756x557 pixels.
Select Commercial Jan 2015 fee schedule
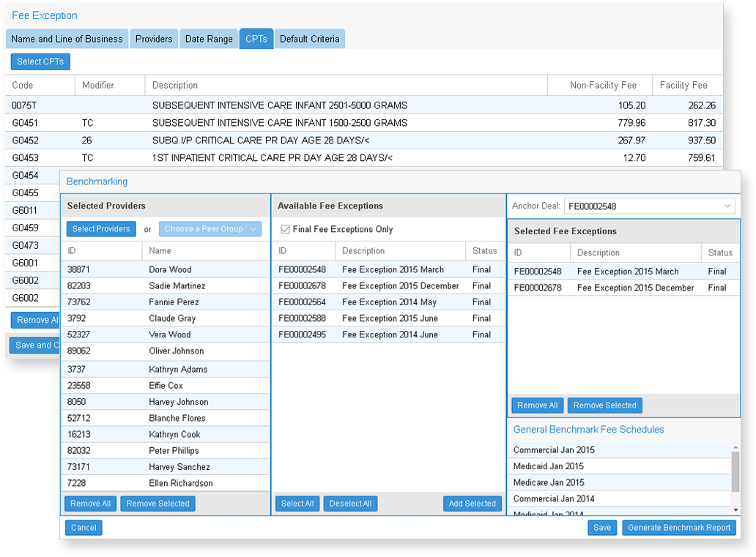pyautogui.click(x=554, y=450)
